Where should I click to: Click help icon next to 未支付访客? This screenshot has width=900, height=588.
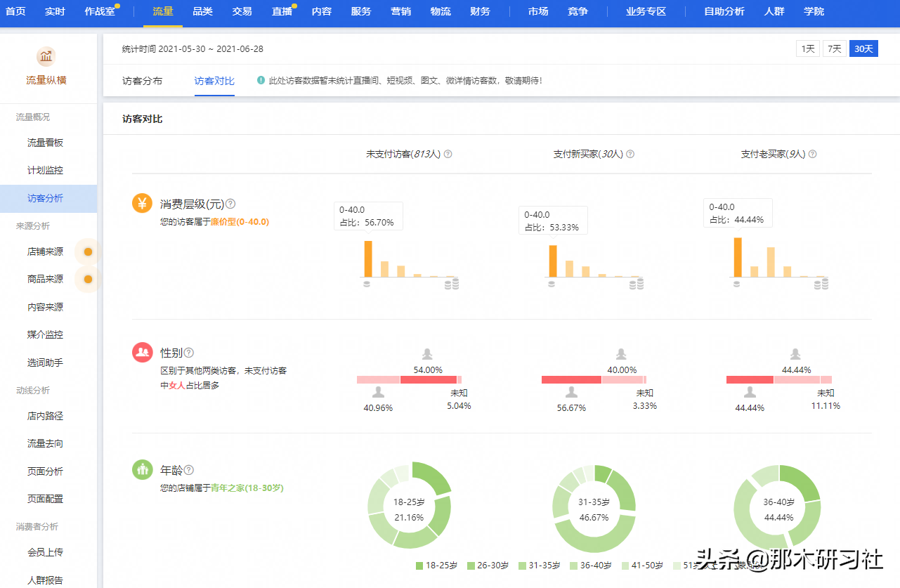coord(448,154)
